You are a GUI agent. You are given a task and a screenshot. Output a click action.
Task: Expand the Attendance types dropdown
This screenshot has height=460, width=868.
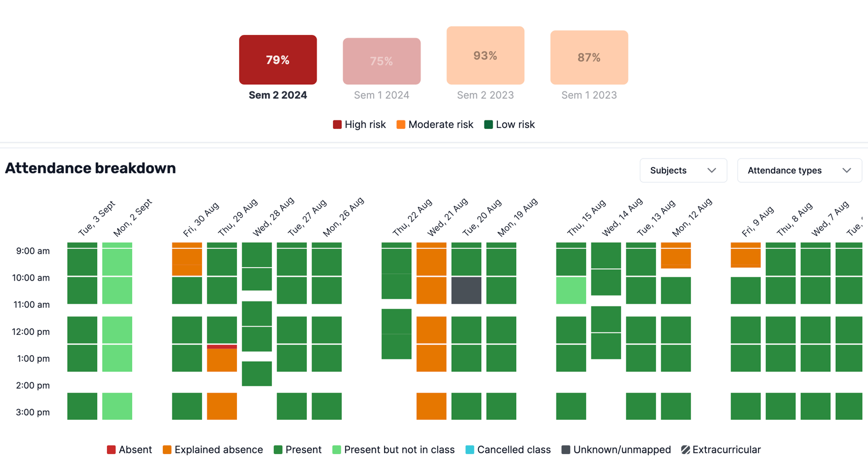click(x=799, y=170)
